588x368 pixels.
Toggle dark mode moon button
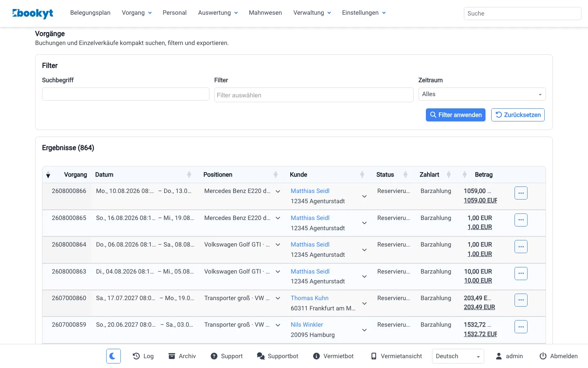tap(113, 356)
